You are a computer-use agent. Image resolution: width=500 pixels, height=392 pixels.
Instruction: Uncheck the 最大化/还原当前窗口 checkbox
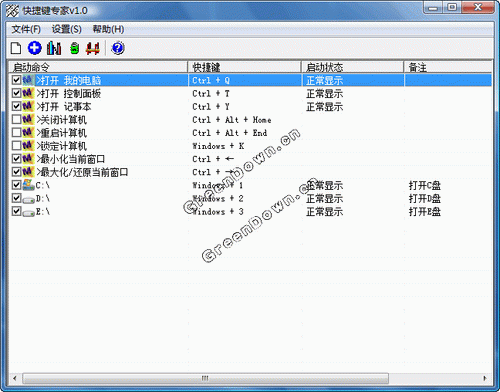tap(16, 172)
